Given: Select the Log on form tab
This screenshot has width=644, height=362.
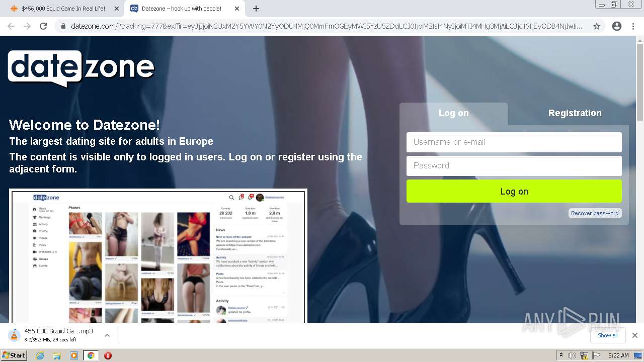Looking at the screenshot, I should coord(453,113).
